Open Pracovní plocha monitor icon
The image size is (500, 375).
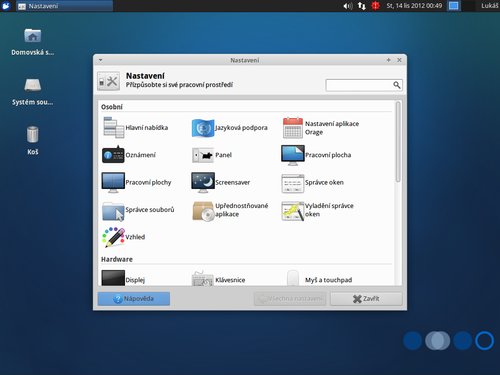point(293,155)
